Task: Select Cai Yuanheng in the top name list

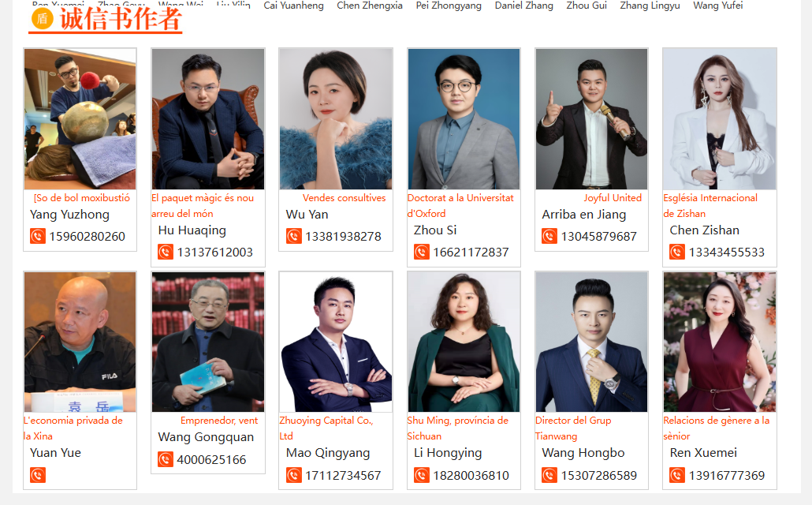Action: [x=293, y=6]
